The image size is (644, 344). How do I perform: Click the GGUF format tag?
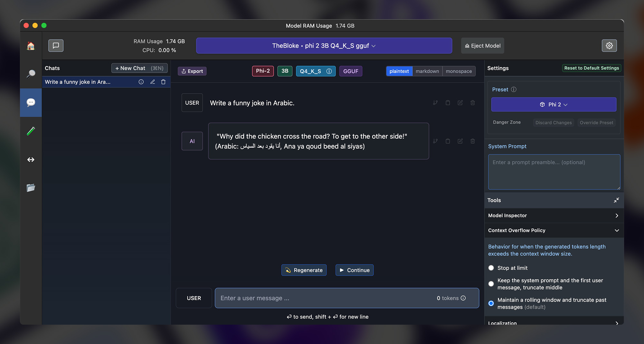point(351,71)
